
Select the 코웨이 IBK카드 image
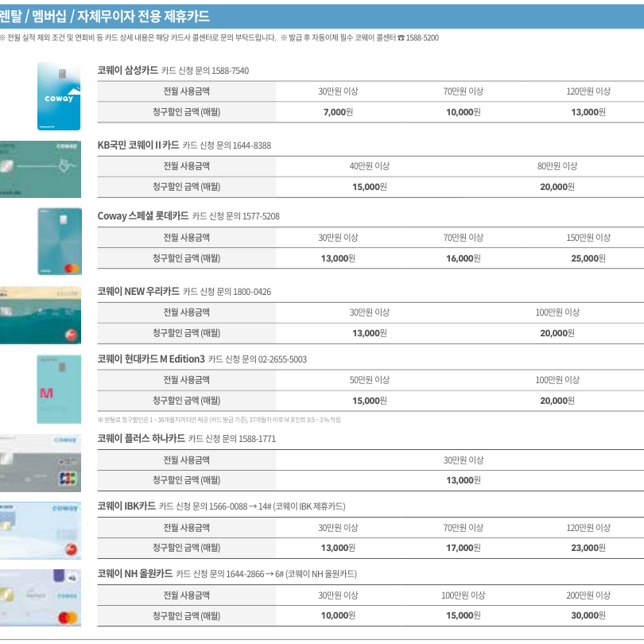[x=41, y=530]
